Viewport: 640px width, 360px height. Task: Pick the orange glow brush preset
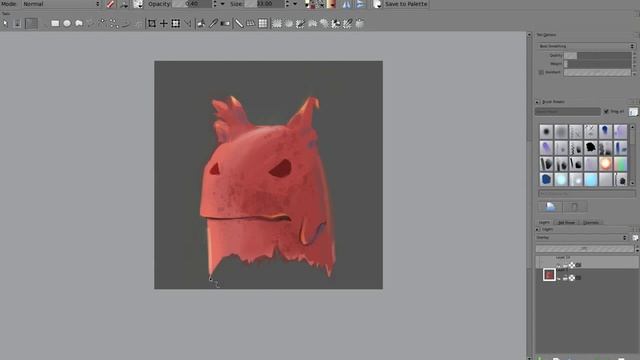(605, 163)
